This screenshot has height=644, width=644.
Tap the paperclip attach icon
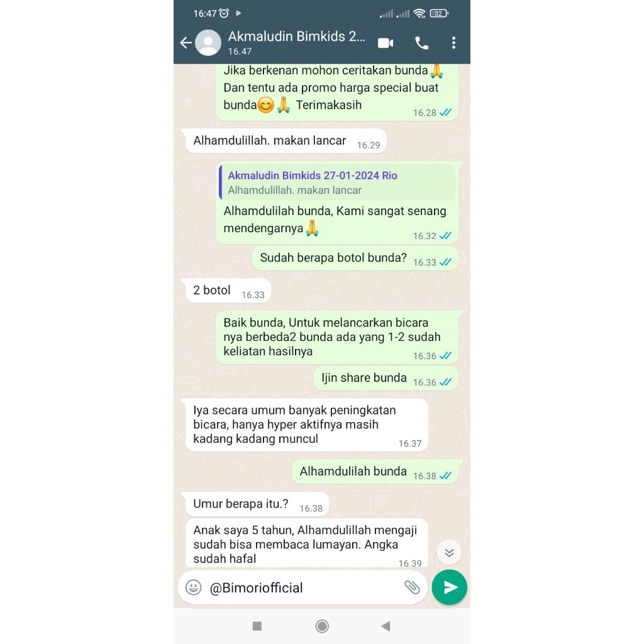coord(412,587)
